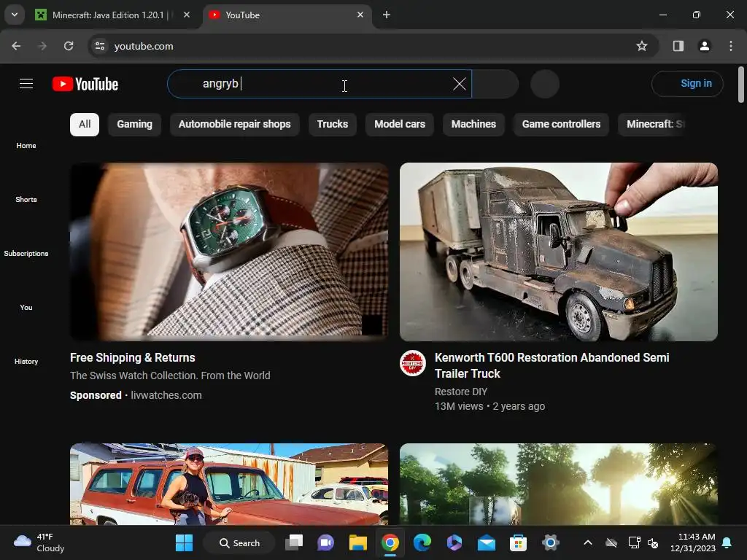Image resolution: width=747 pixels, height=560 pixels.
Task: Open the red Suburban video thumbnail
Action: [229, 484]
